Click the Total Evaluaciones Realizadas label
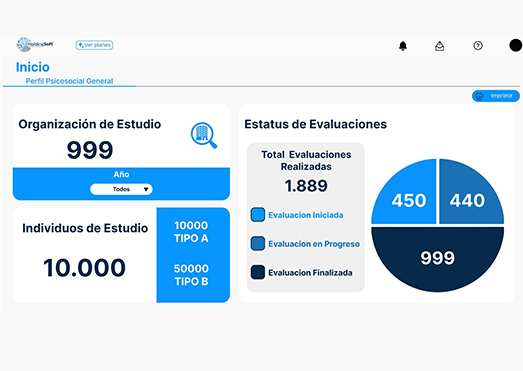Screen dimensions: 523x371 coord(306,160)
